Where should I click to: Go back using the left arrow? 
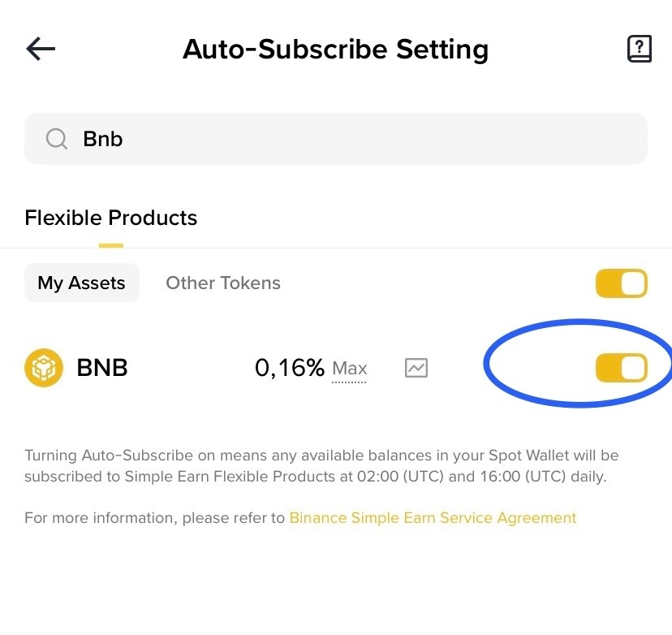[x=41, y=49]
